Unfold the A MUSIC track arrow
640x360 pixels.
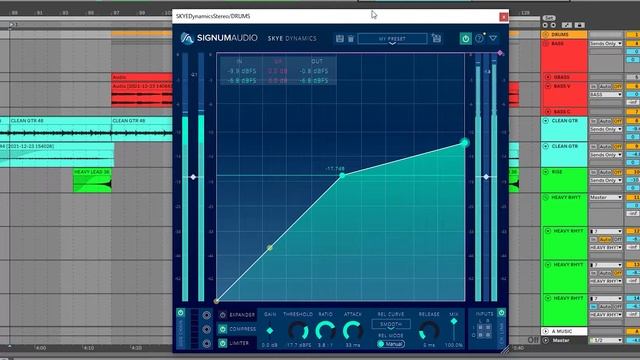click(546, 331)
